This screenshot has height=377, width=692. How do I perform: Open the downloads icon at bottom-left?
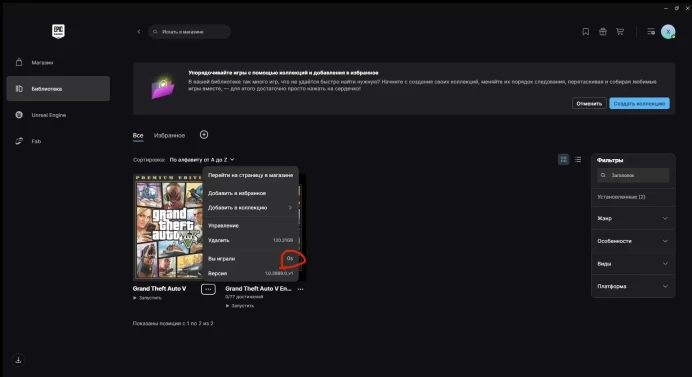[x=18, y=360]
